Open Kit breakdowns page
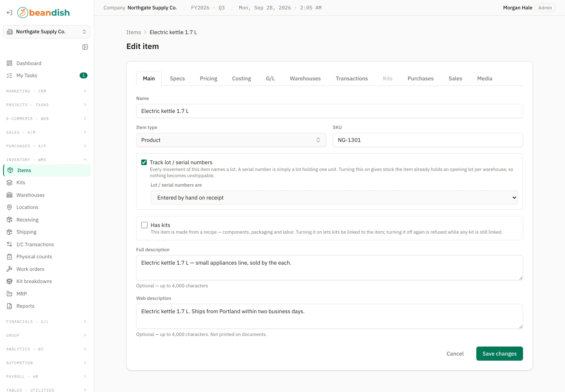The height and width of the screenshot is (392, 565). pyautogui.click(x=47, y=281)
